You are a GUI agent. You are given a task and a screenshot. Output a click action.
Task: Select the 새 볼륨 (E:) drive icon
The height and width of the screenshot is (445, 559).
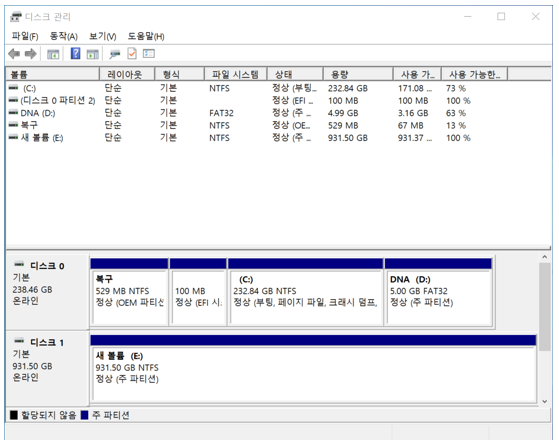[14, 137]
